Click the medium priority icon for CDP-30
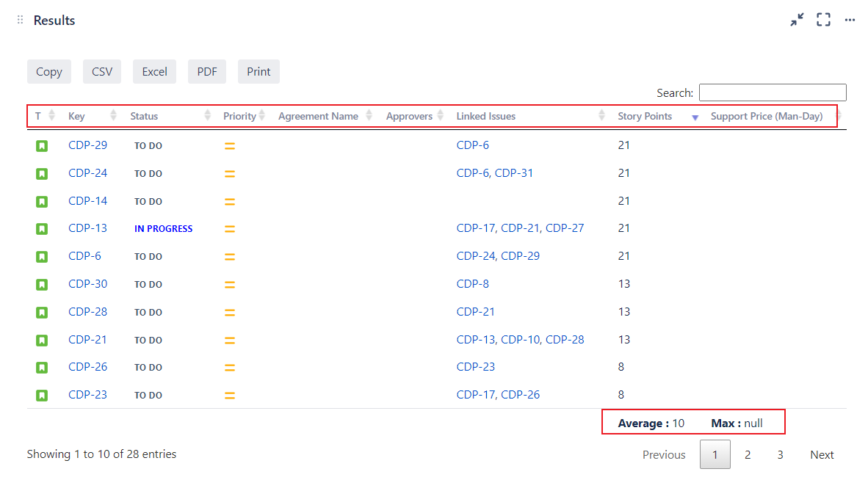This screenshot has height=491, width=868. coord(230,285)
